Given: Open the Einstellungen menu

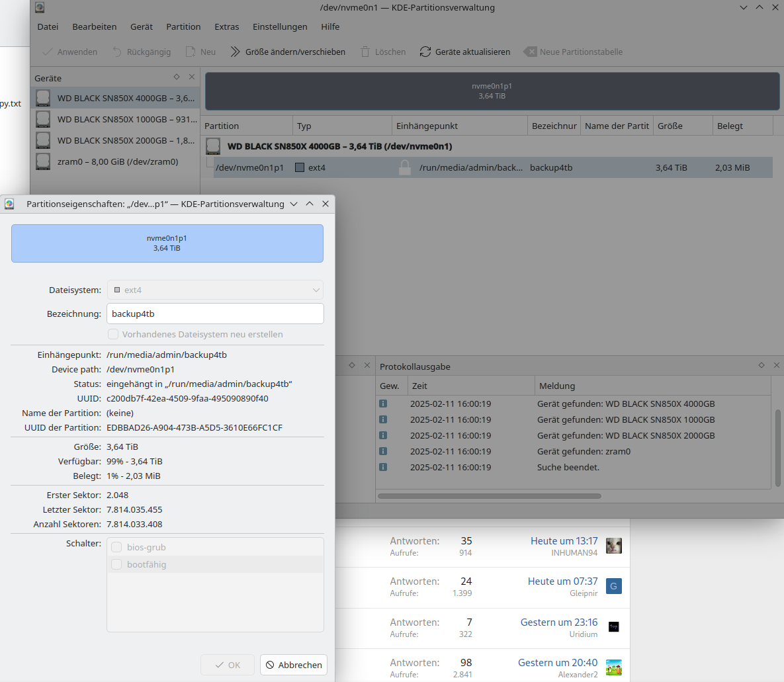Looking at the screenshot, I should point(280,26).
